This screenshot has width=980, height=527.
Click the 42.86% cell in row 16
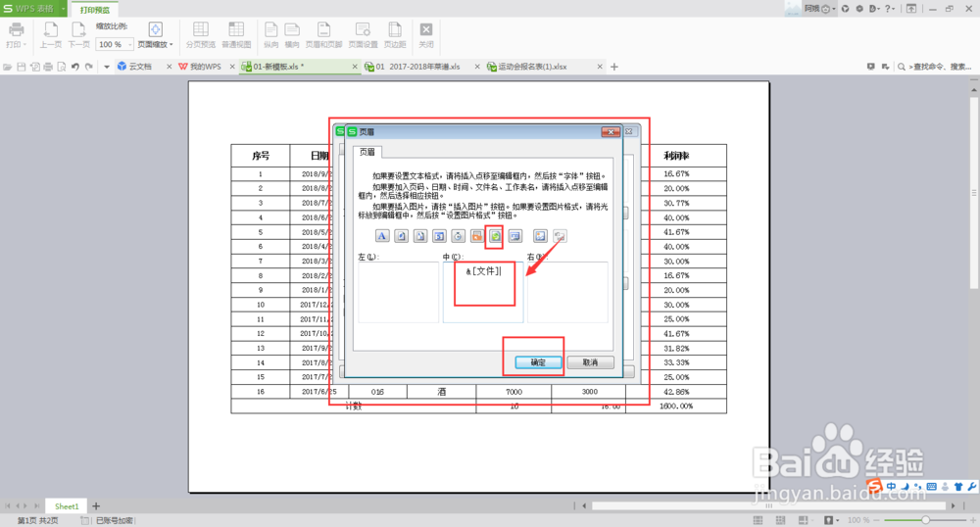(676, 392)
